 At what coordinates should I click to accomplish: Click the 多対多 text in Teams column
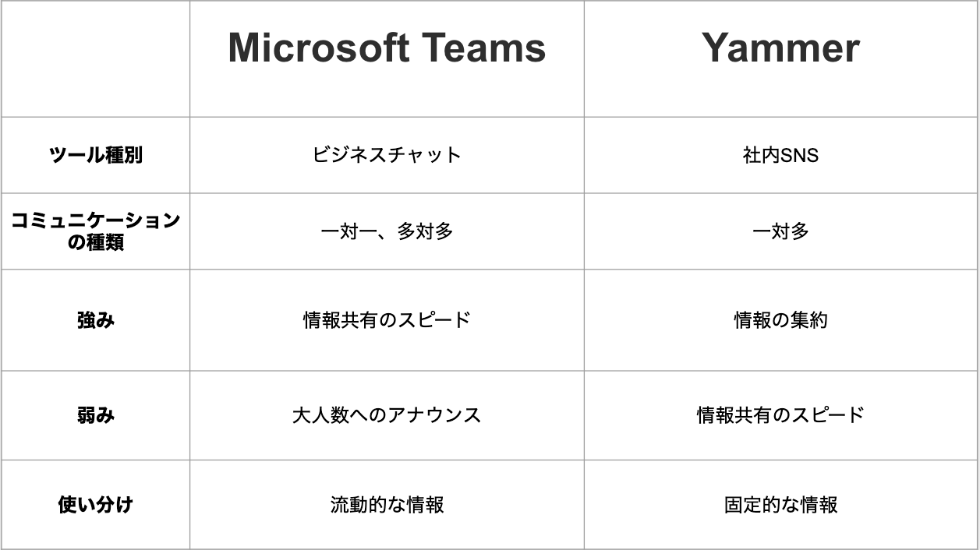425,231
